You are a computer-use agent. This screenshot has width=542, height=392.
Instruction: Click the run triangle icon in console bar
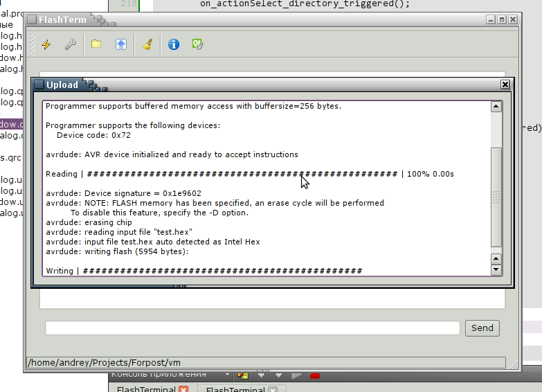coord(296,375)
